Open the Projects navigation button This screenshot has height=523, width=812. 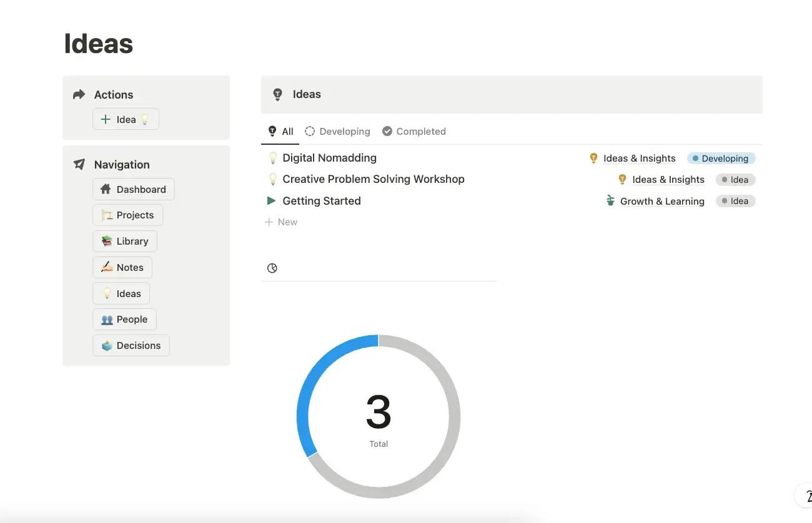(x=127, y=215)
